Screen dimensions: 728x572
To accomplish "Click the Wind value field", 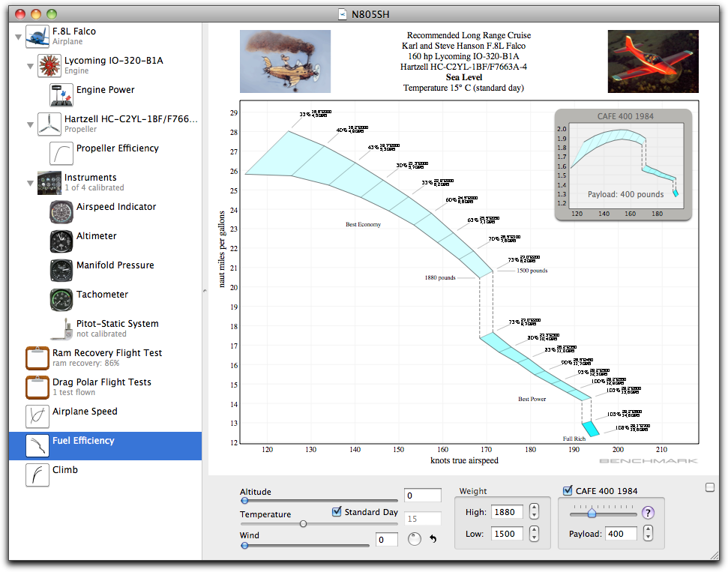I will click(x=387, y=540).
